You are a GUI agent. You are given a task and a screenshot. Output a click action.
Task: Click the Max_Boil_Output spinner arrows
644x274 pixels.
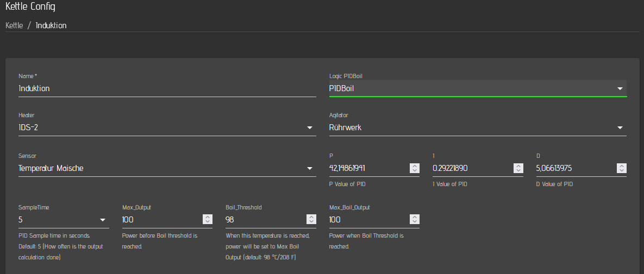[414, 219]
